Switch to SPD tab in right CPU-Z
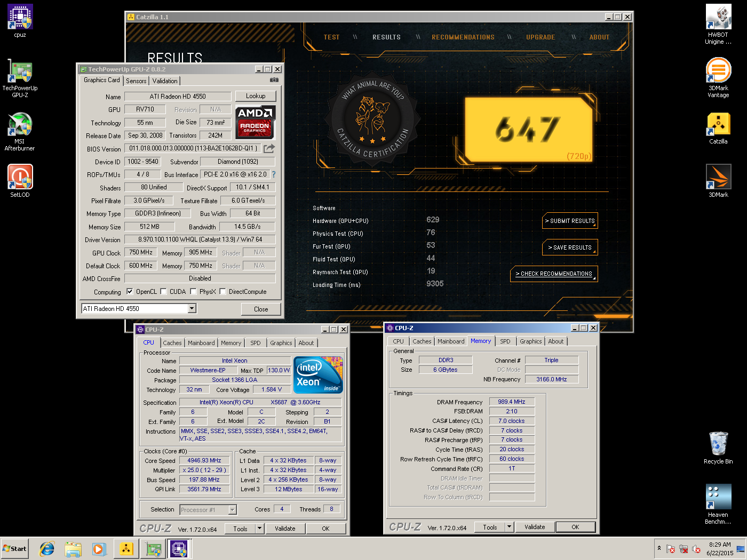747x560 pixels. click(x=505, y=341)
